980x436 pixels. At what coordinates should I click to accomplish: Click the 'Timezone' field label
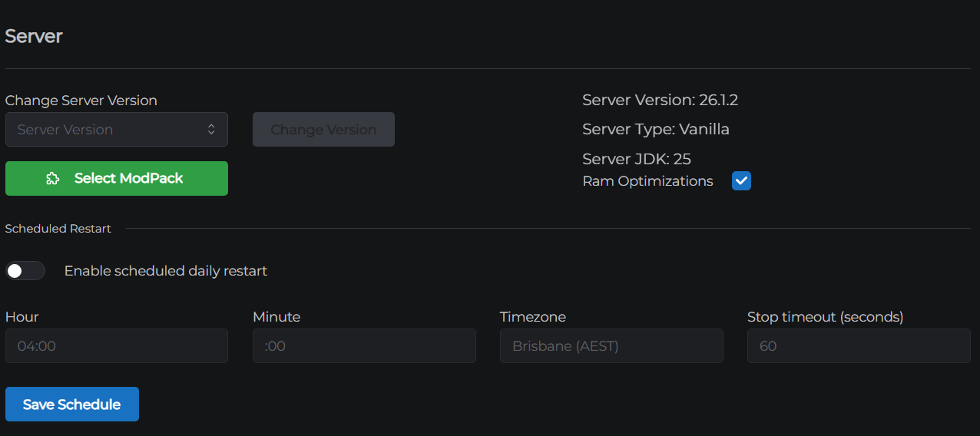coord(533,317)
